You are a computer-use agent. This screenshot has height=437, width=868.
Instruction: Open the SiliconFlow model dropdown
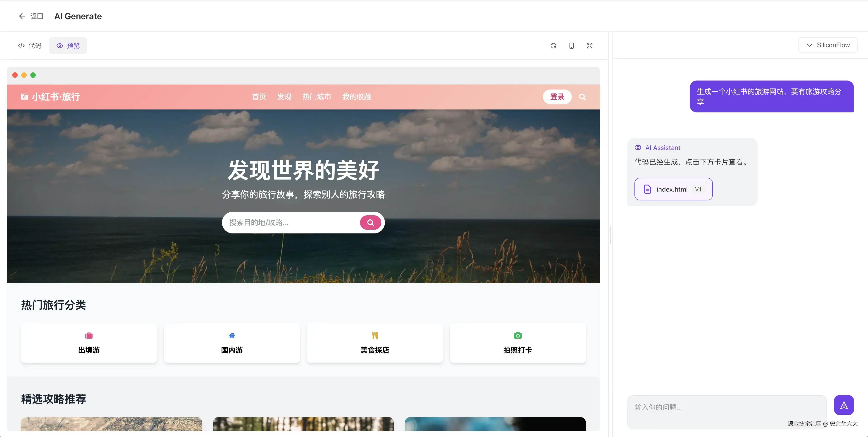828,45
